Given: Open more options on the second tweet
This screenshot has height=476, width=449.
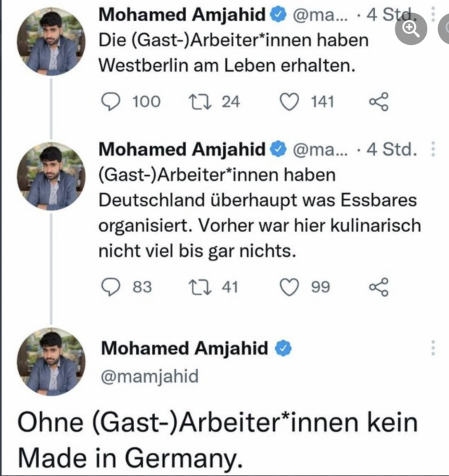Looking at the screenshot, I should point(433,150).
